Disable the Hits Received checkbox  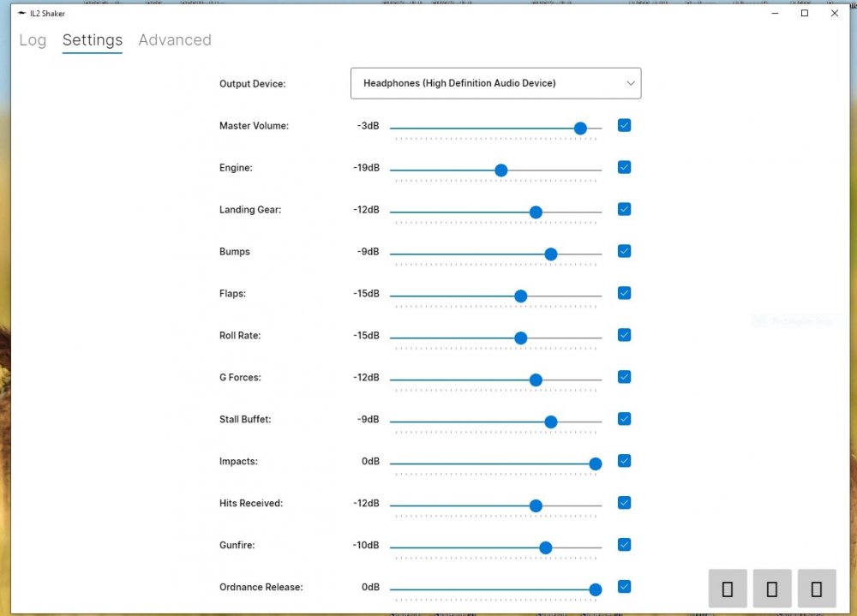(624, 503)
